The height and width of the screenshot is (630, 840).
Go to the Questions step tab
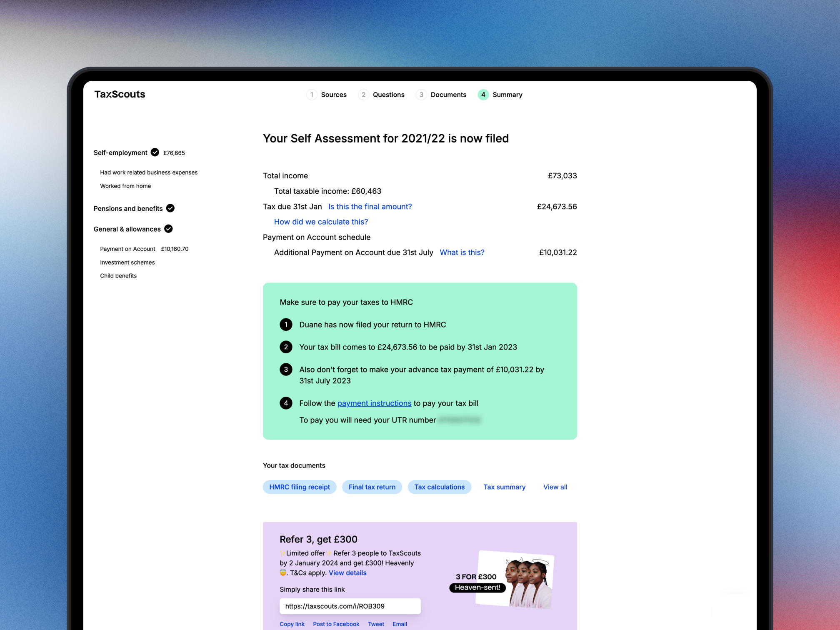[388, 95]
